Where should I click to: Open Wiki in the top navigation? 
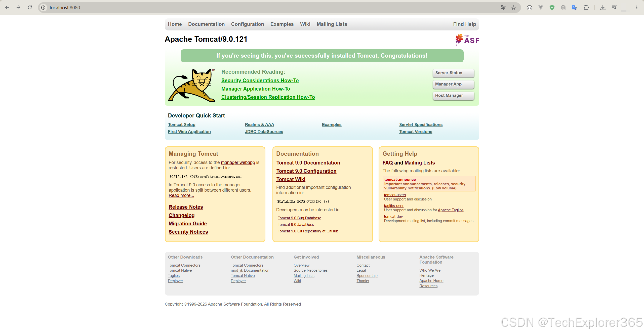(305, 24)
